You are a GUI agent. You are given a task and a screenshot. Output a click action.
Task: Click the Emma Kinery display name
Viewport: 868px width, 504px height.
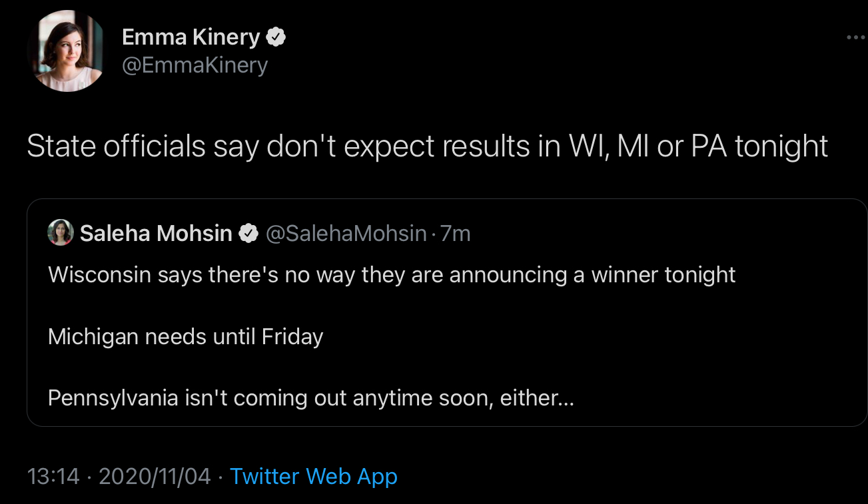(191, 38)
